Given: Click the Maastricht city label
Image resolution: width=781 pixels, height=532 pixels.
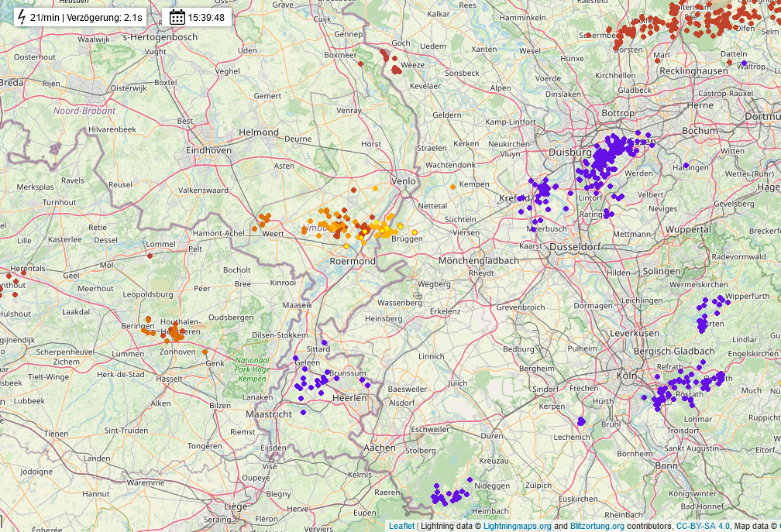Looking at the screenshot, I should tap(268, 414).
